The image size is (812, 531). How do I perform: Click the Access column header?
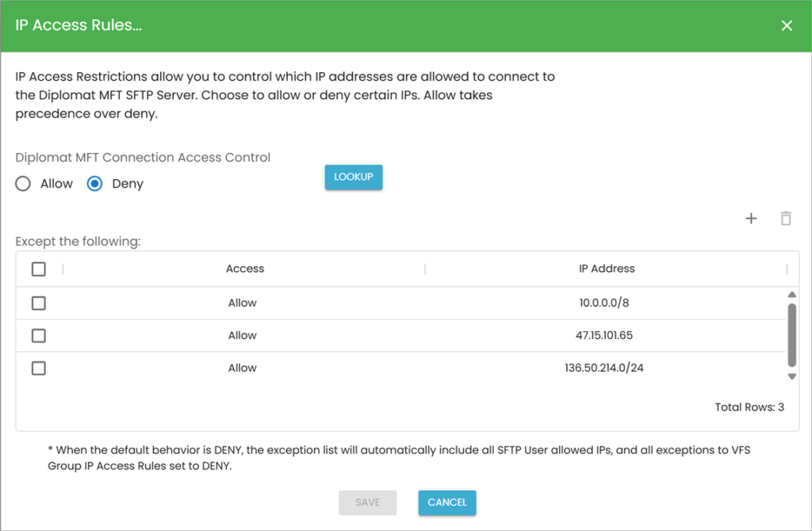[244, 269]
